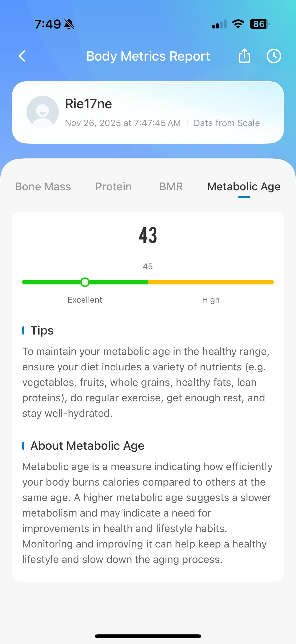Image resolution: width=296 pixels, height=644 pixels.
Task: Switch to the Bone Mass tab
Action: [43, 187]
